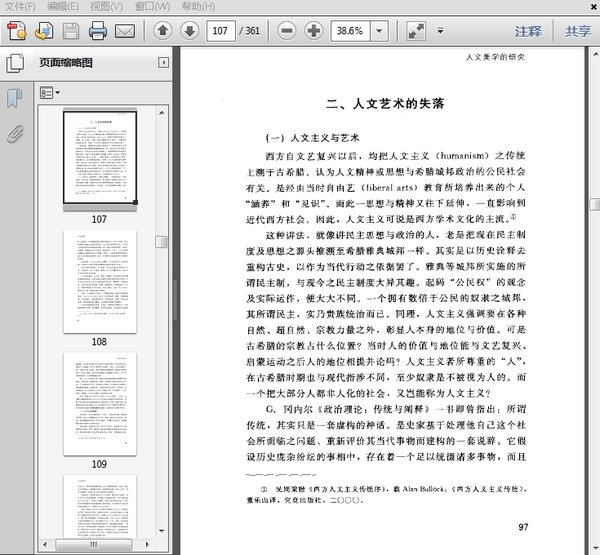Zoom out with the minus button

287,31
